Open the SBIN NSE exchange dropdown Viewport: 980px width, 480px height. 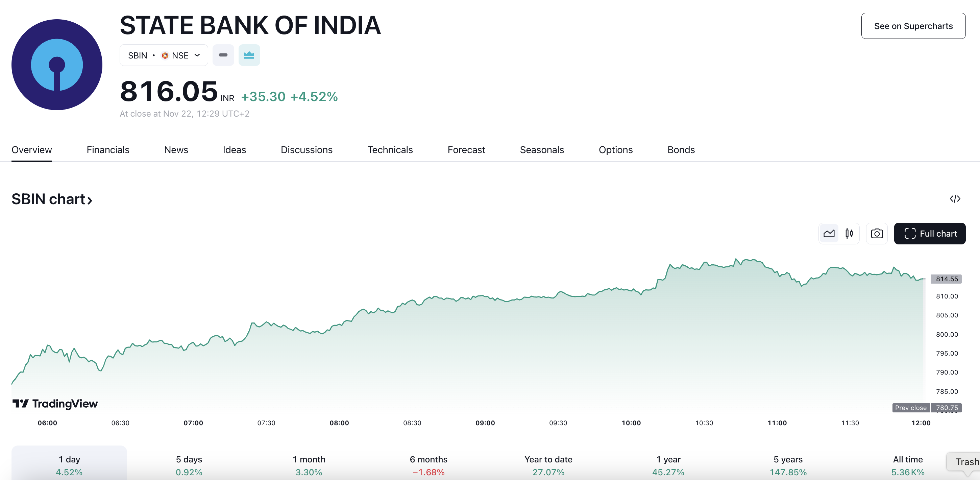[x=164, y=55]
